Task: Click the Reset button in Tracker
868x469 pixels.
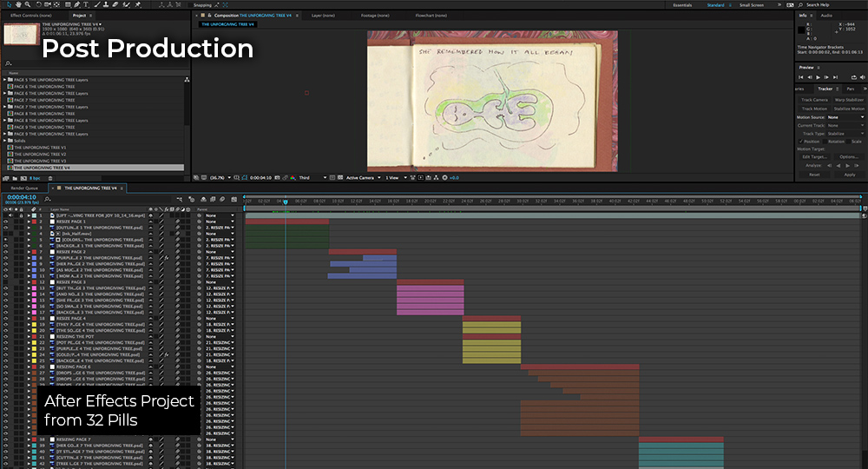Action: pyautogui.click(x=814, y=175)
